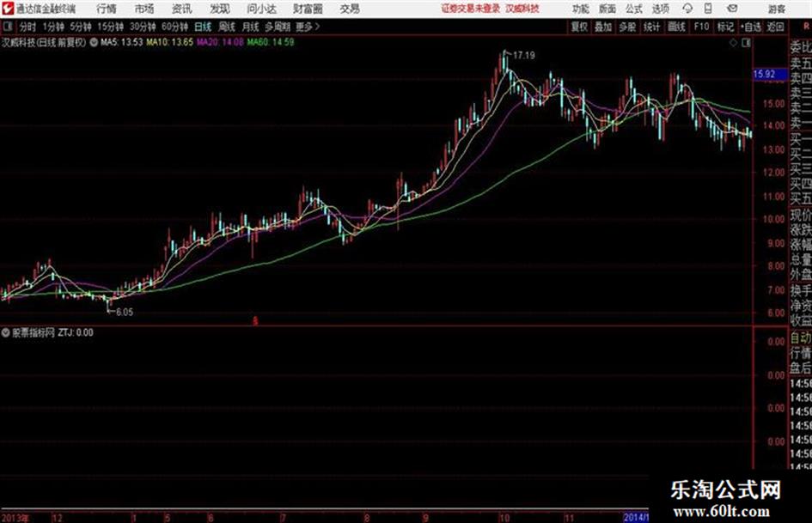Click the MA20: 14.08 value

[220, 42]
